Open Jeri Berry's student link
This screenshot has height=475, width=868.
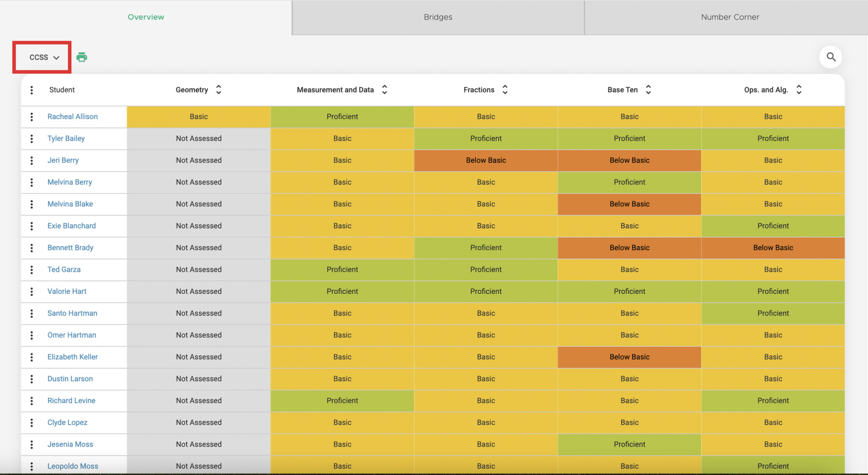(x=63, y=160)
